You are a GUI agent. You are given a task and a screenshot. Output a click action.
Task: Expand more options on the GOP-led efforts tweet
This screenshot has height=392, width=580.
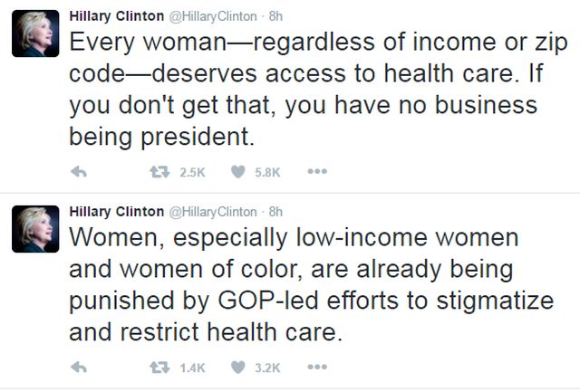[317, 367]
